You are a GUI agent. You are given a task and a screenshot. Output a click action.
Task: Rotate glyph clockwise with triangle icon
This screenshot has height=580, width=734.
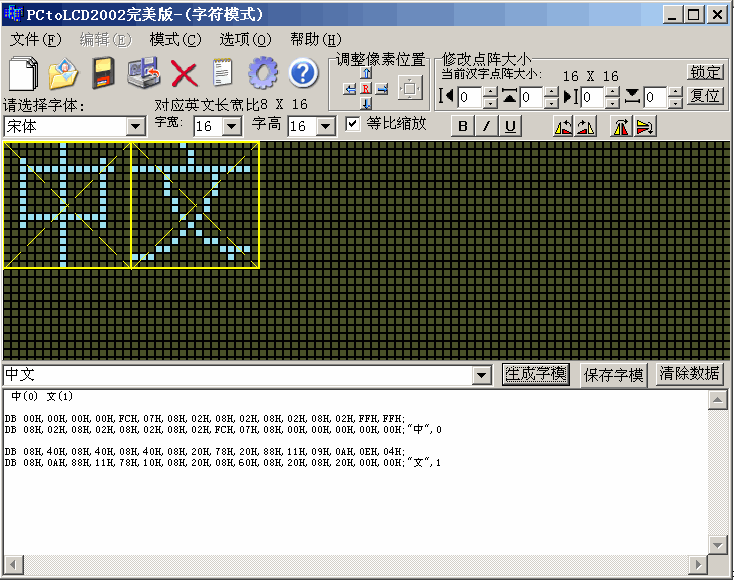(x=585, y=126)
